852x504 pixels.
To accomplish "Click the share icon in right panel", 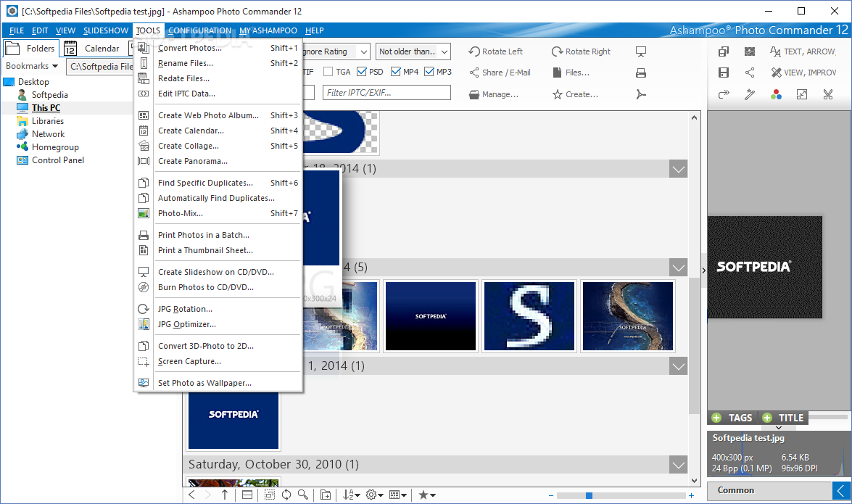I will [x=750, y=73].
